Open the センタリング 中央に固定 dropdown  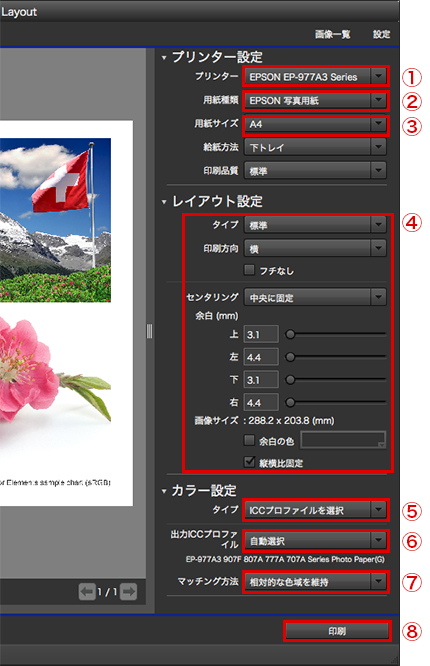coord(315,298)
